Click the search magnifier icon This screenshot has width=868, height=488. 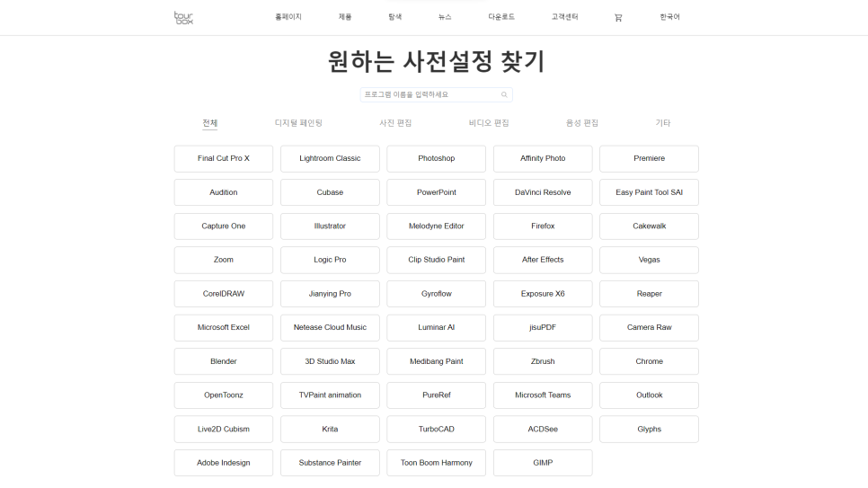[504, 94]
